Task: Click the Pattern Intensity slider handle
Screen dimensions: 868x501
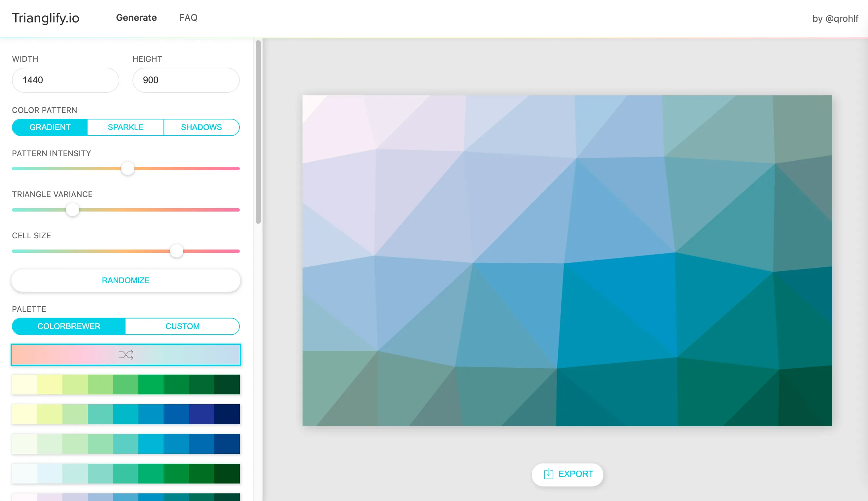Action: (128, 169)
